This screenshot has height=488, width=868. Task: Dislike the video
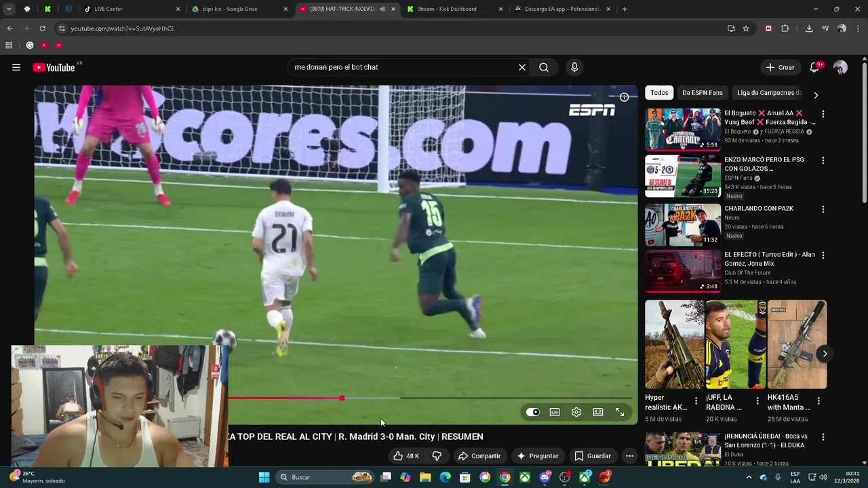[x=437, y=456]
